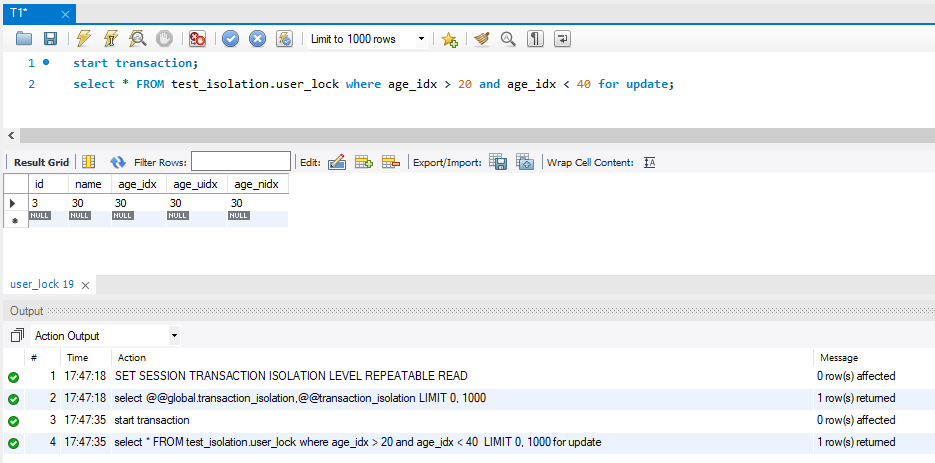This screenshot has width=935, height=463.
Task: Delete selected rows icon in Edit section
Action: click(391, 162)
